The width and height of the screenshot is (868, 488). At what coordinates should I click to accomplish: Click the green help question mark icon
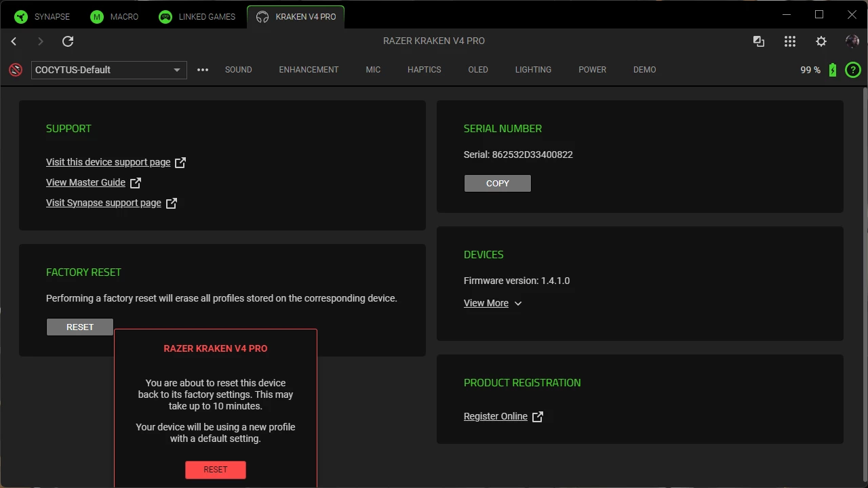[853, 70]
